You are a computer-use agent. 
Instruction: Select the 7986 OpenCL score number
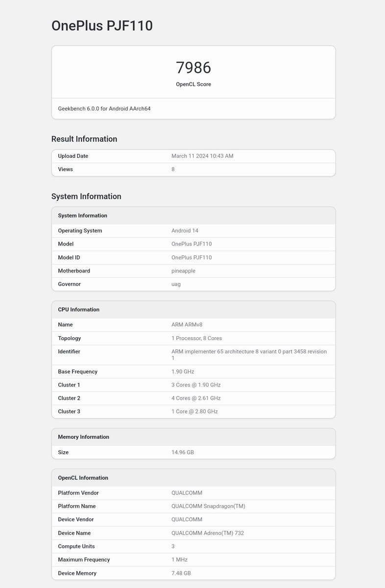193,68
